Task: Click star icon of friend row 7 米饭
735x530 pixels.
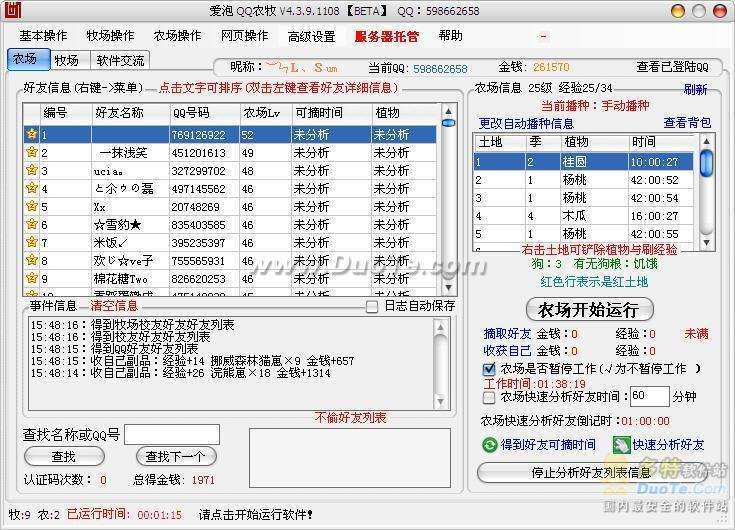Action: 31,242
